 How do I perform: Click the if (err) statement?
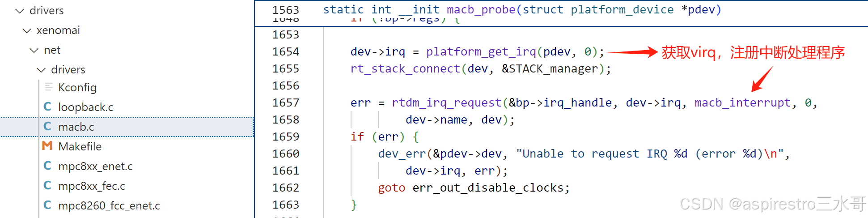(385, 137)
